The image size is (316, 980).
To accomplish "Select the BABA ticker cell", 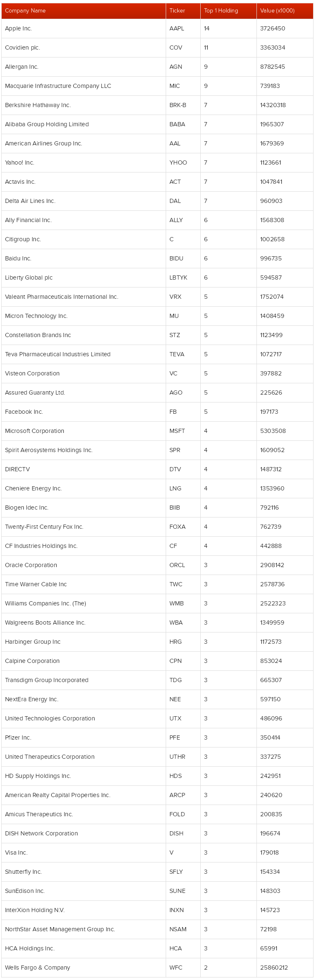I will 183,124.
